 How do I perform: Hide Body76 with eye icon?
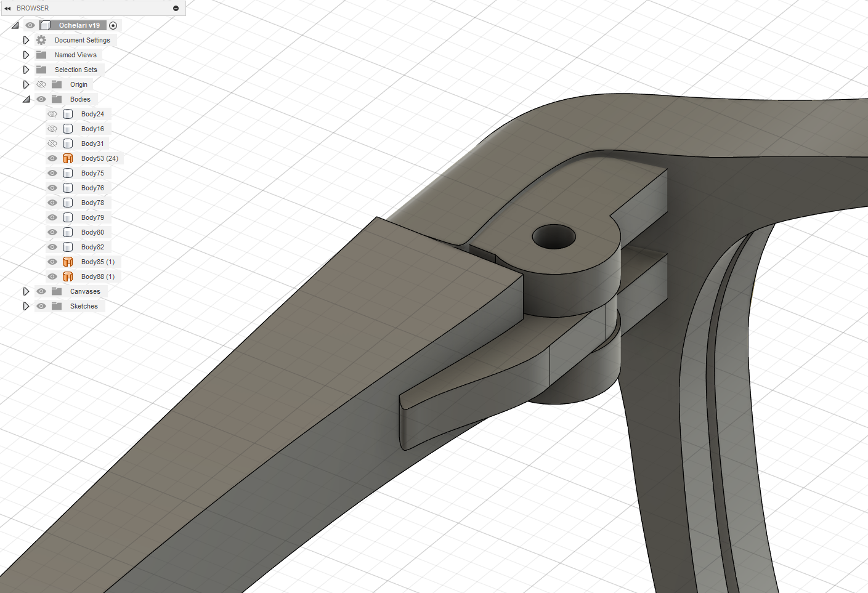coord(52,188)
